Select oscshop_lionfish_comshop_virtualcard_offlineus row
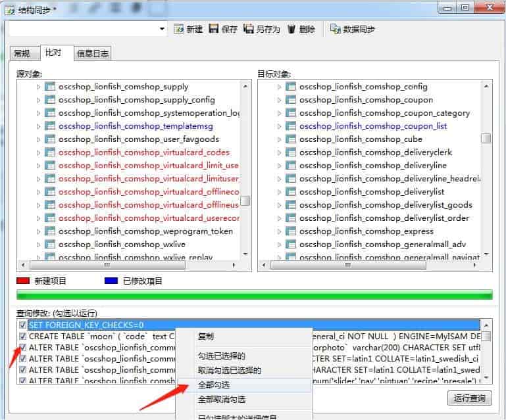Screen dimensions: 506x420 149,205
